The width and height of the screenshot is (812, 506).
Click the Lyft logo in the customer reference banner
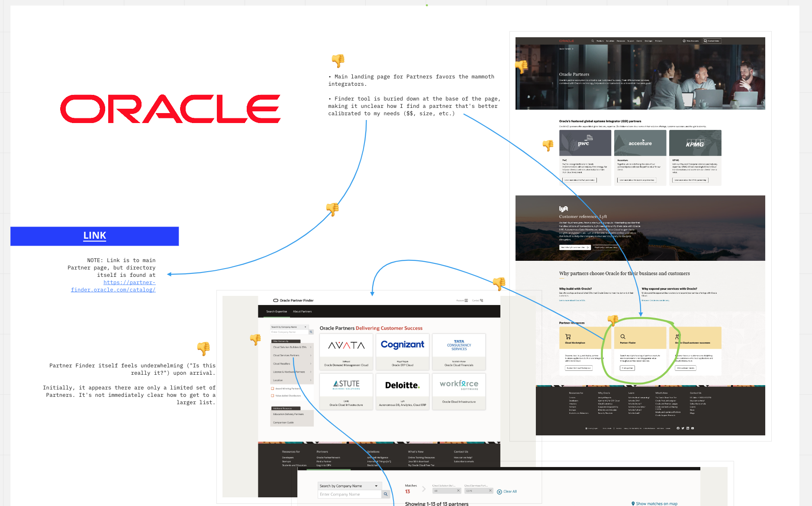point(563,209)
